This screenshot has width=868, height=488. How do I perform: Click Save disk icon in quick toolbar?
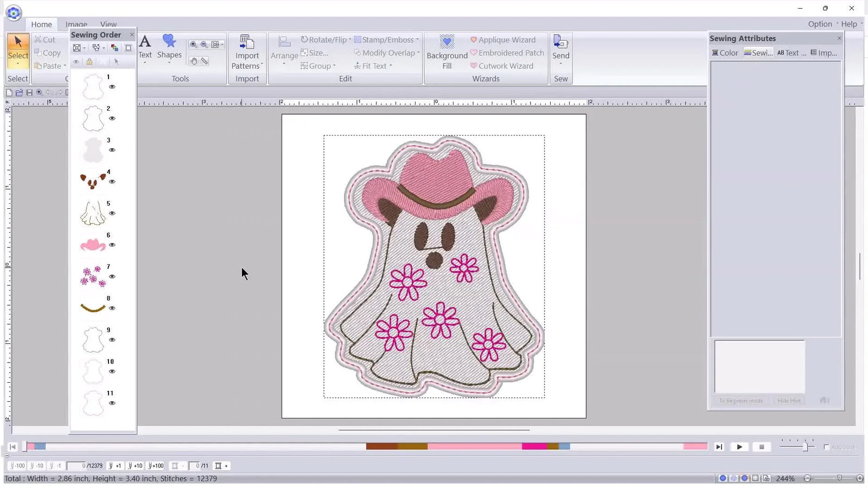[x=29, y=93]
